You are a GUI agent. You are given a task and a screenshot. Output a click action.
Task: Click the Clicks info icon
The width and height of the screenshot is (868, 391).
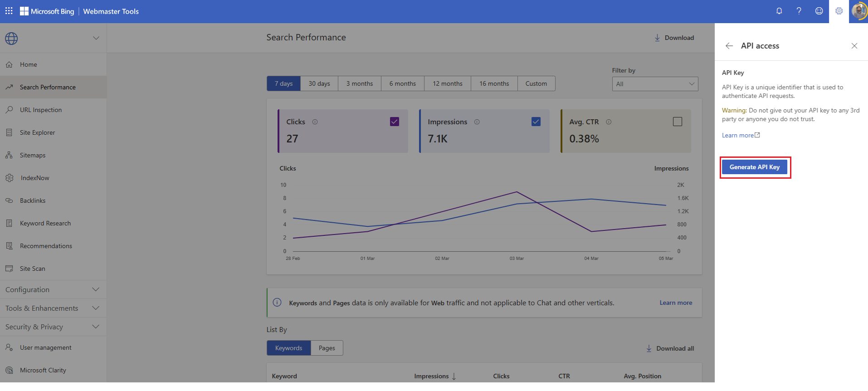click(x=315, y=122)
